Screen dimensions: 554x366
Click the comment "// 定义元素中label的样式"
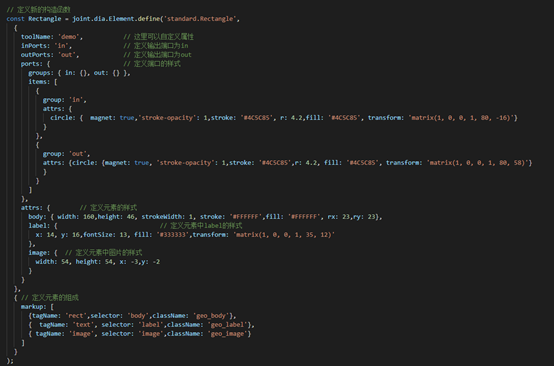point(201,225)
